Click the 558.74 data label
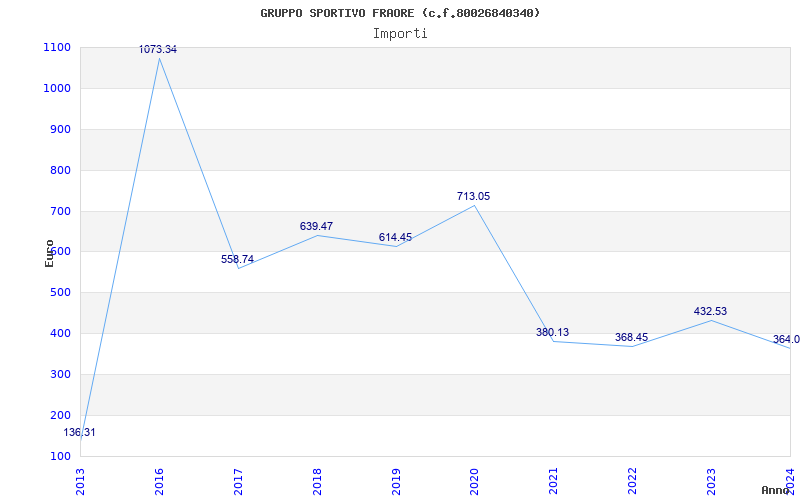Viewport: 800px width, 500px height. [x=237, y=259]
